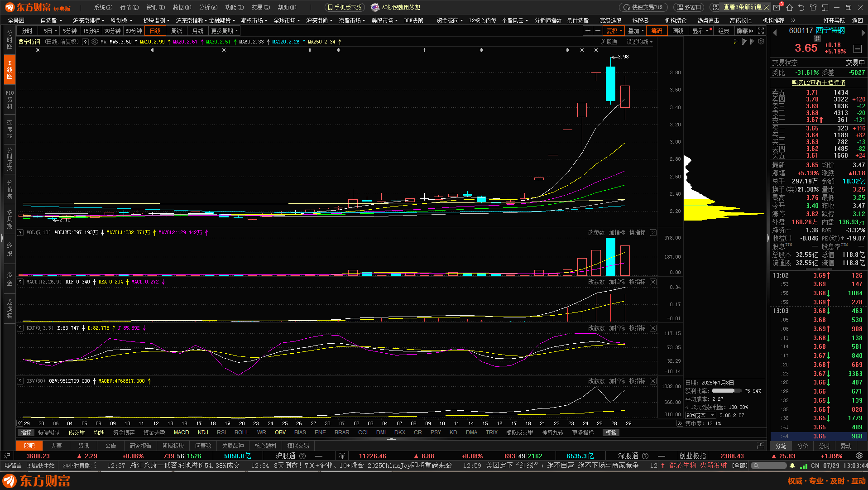
Task: Expand the 90%成本 combo box
Action: tap(700, 415)
